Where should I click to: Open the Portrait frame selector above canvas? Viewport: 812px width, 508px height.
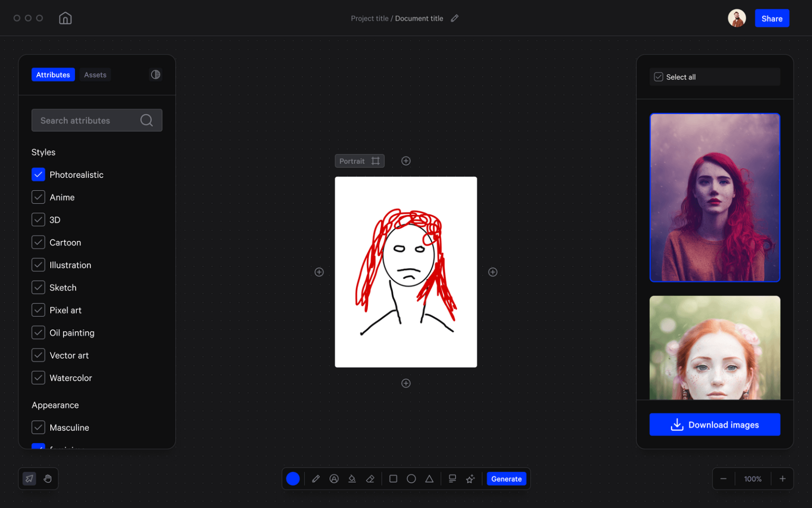[359, 160]
